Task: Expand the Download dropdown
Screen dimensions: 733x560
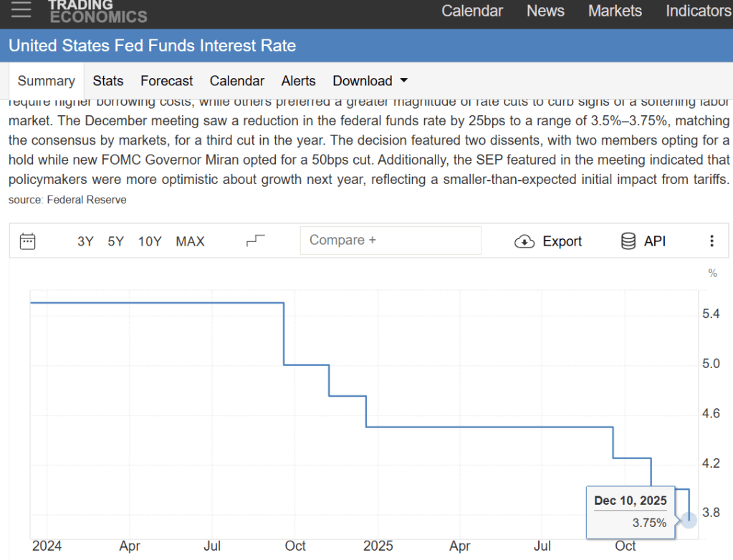Action: (x=370, y=81)
